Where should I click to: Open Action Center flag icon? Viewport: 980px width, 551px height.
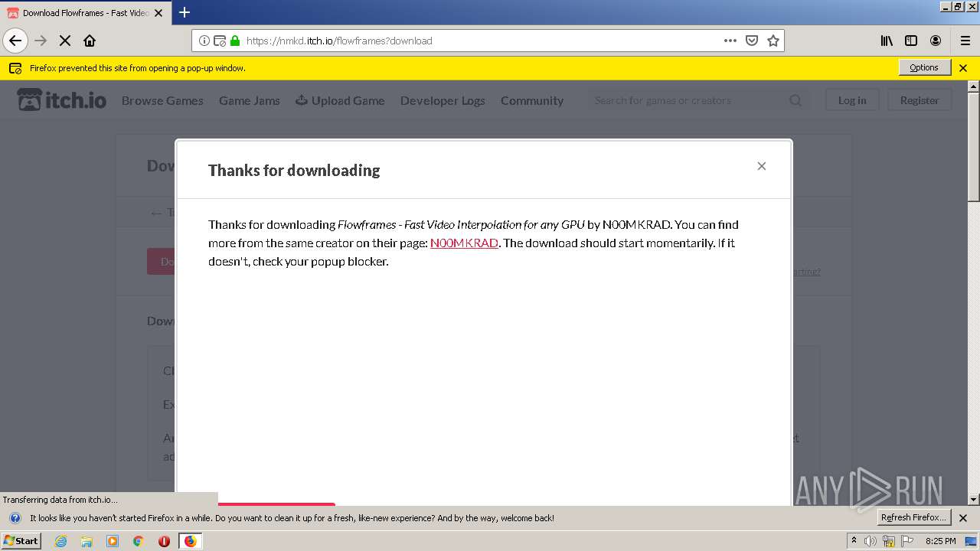point(907,541)
